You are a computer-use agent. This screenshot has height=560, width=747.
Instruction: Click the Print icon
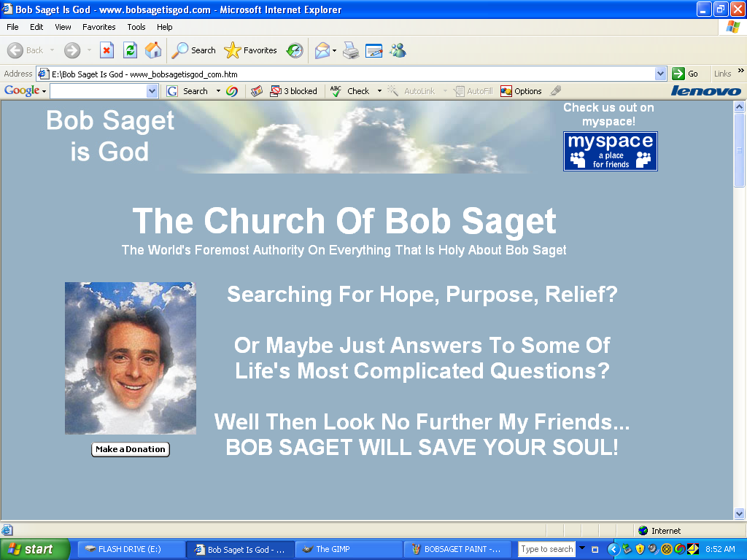351,50
